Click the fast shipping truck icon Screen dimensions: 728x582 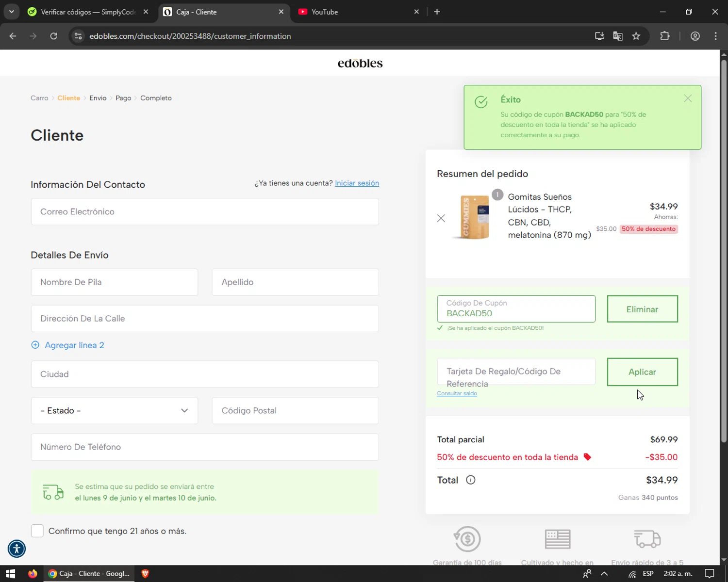[647, 538]
